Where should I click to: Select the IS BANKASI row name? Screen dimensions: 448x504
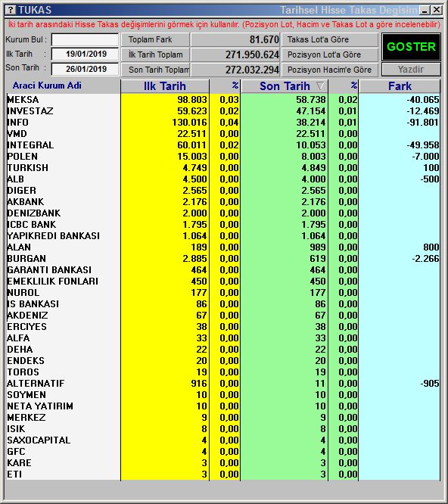[x=33, y=304]
